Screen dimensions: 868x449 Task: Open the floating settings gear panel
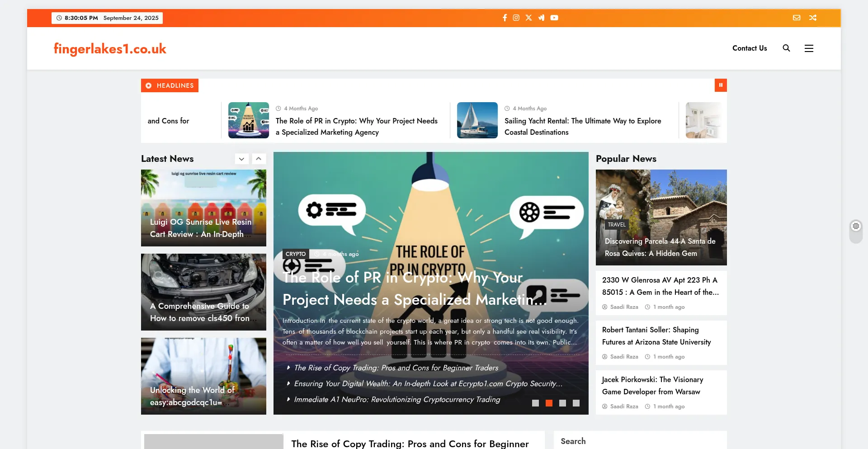(856, 226)
